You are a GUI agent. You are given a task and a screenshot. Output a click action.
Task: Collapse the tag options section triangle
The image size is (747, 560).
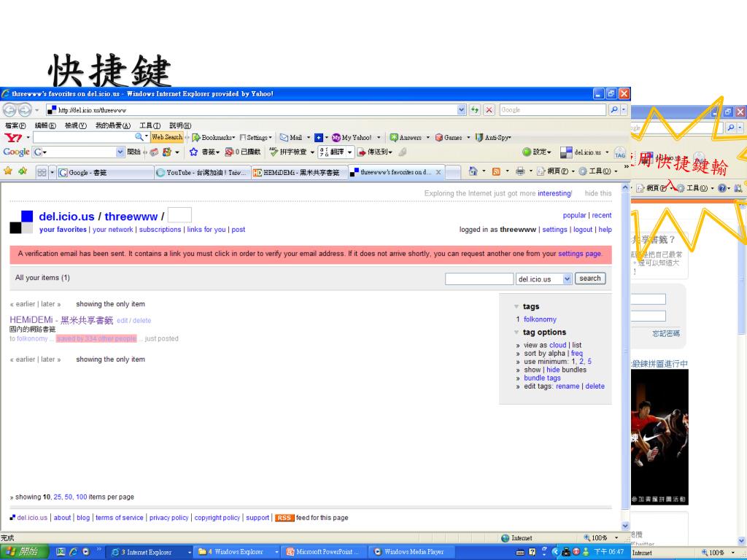[516, 332]
